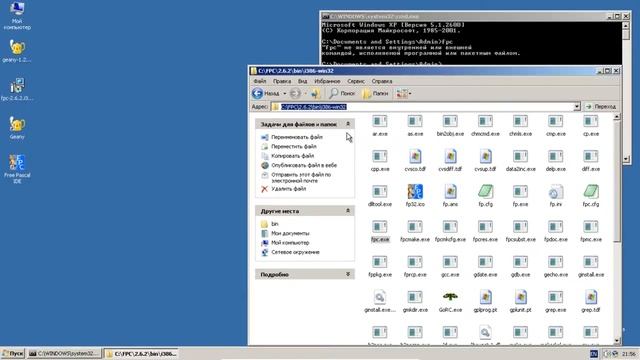Select the gcc.exe file icon
Image resolution: width=640 pixels, height=360 pixels.
coord(450,262)
